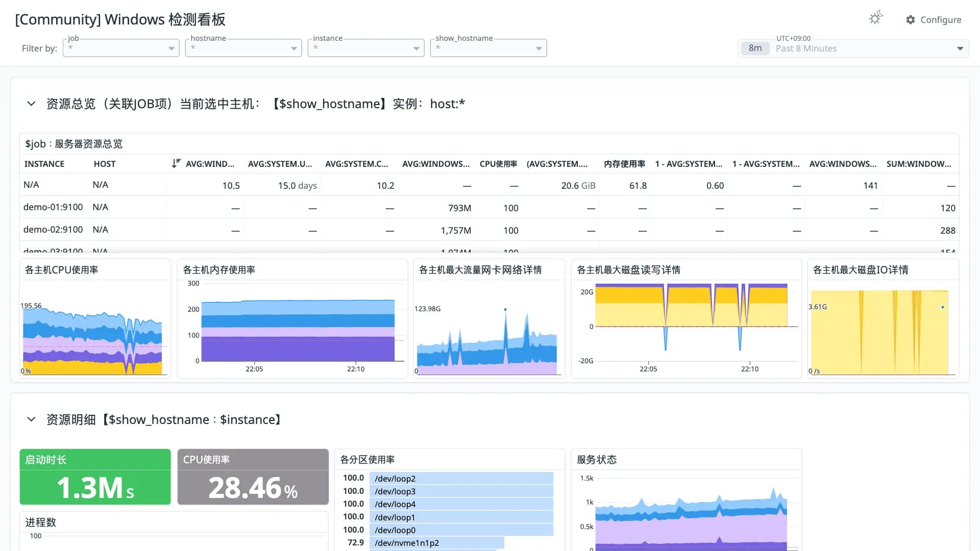
Task: Click the 各主机最大磁盘IO详情 chart title
Action: pos(861,270)
